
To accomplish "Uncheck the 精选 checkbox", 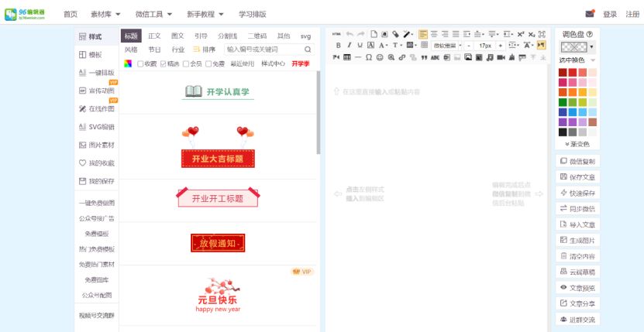I will coord(163,64).
